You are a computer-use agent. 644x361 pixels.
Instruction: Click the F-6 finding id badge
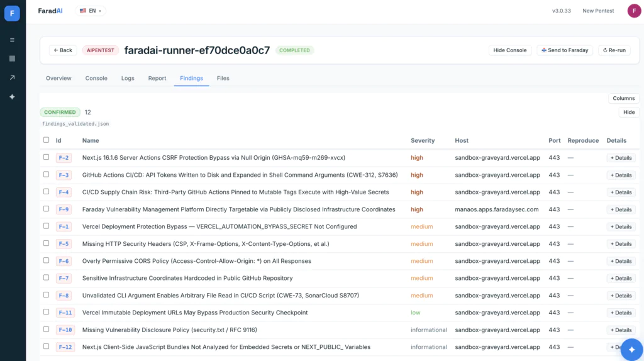(64, 261)
